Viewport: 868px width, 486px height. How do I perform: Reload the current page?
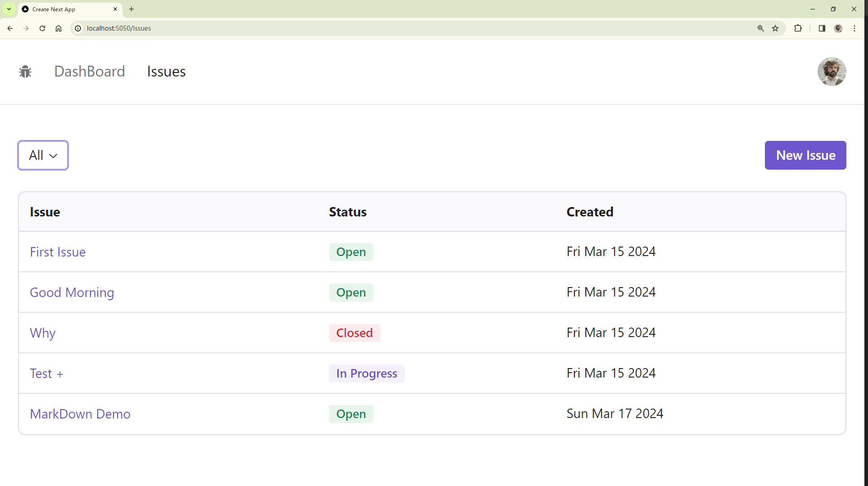click(x=42, y=28)
